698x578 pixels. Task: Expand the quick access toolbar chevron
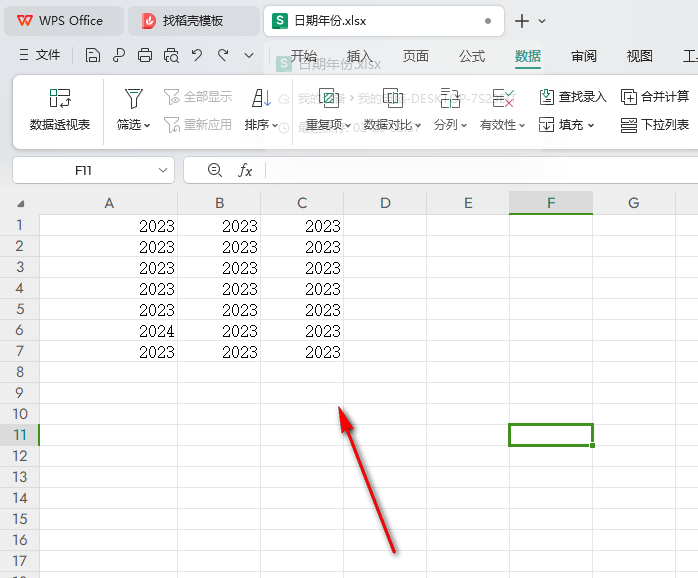coord(249,56)
